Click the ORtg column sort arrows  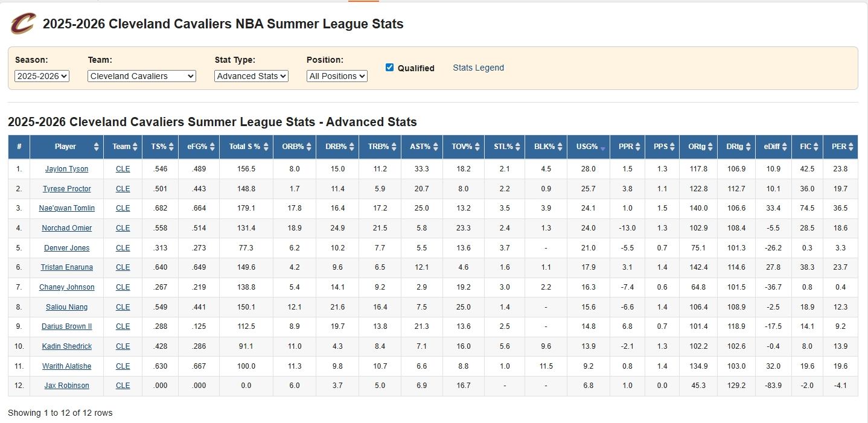(x=710, y=147)
